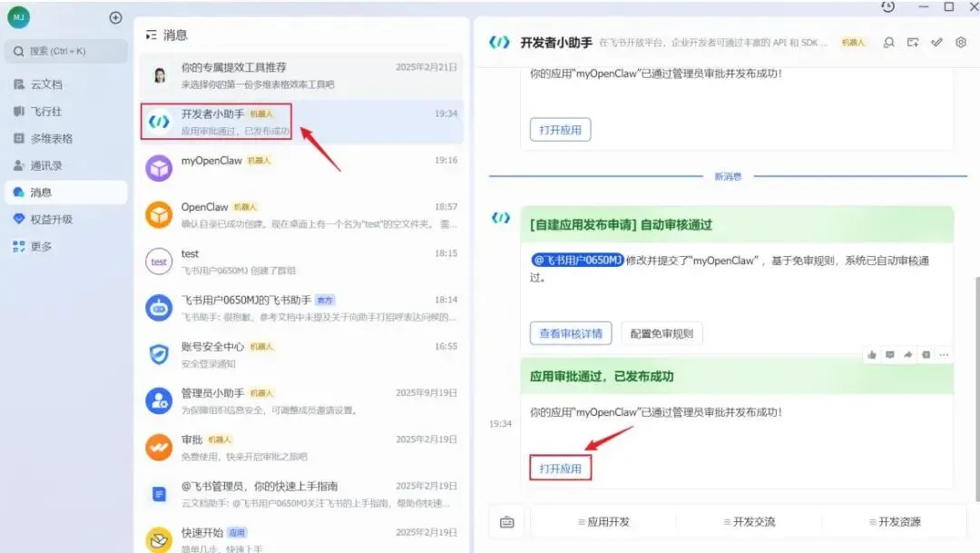
Task: Click the 飞书助手 robot avatar
Action: point(159,308)
